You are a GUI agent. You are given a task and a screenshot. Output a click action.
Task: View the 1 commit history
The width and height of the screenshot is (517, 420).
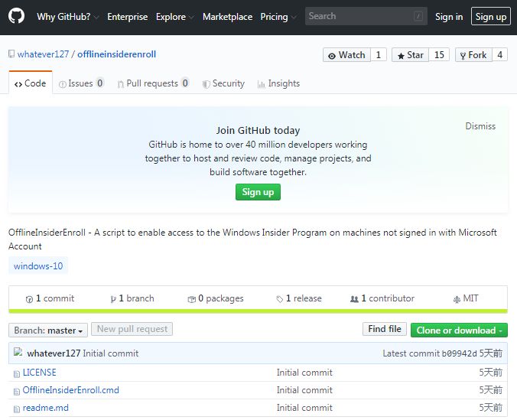50,298
